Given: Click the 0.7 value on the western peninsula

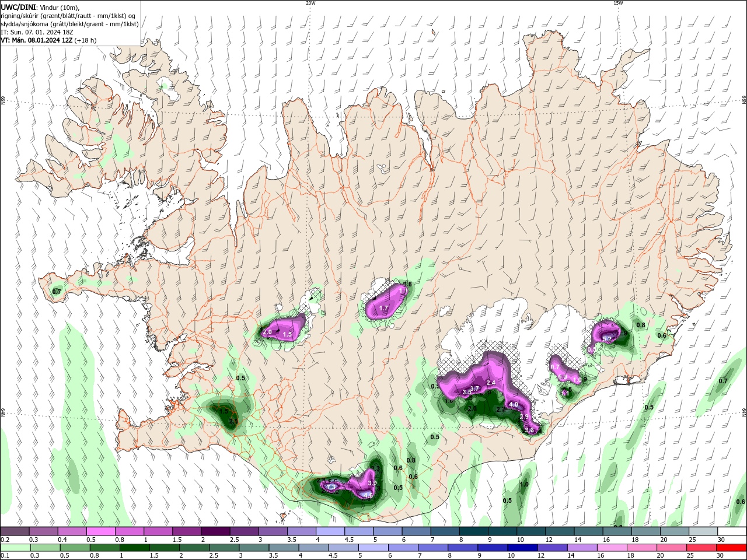Looking at the screenshot, I should pos(57,291).
